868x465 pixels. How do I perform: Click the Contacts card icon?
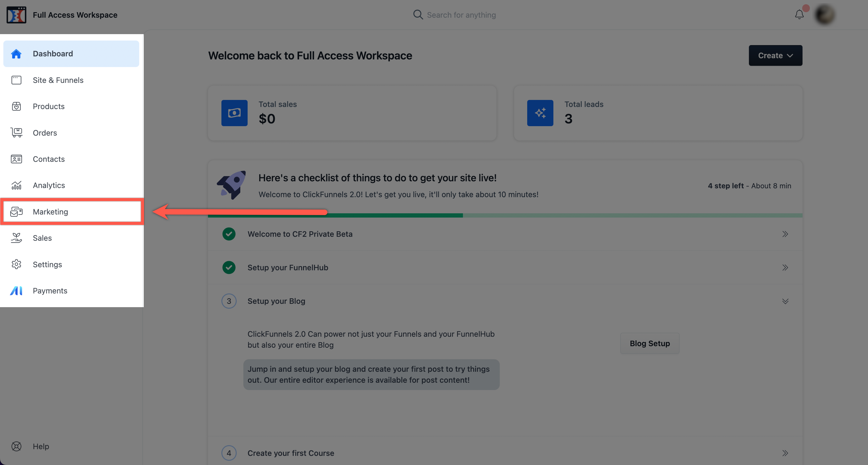coord(16,159)
